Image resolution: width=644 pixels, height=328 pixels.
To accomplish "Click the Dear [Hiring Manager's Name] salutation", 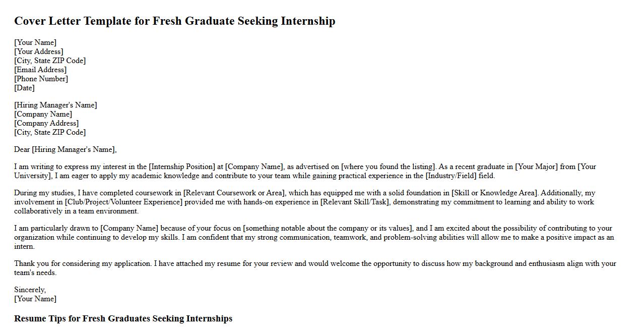I will coord(65,149).
